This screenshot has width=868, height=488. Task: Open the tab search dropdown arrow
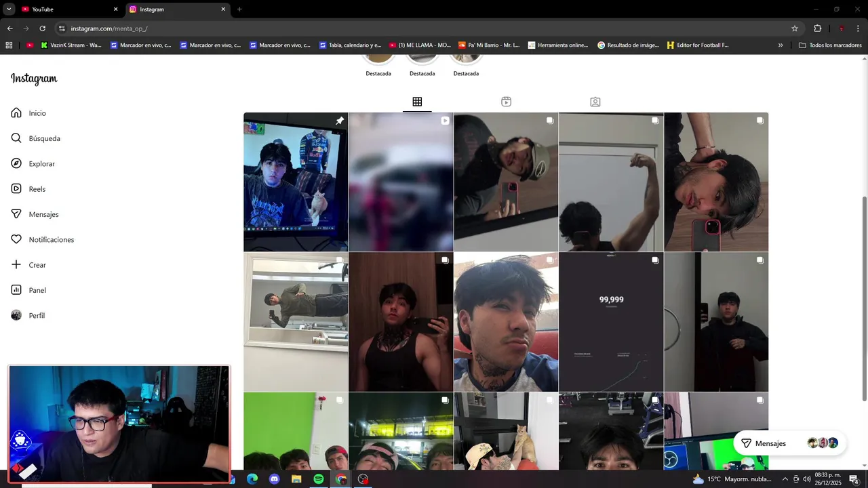coord(9,9)
